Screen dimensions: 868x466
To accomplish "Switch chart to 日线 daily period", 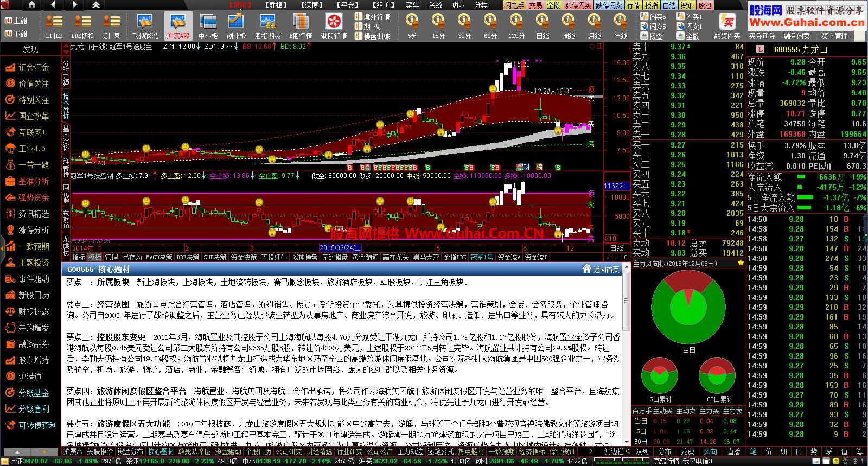I will [542, 26].
